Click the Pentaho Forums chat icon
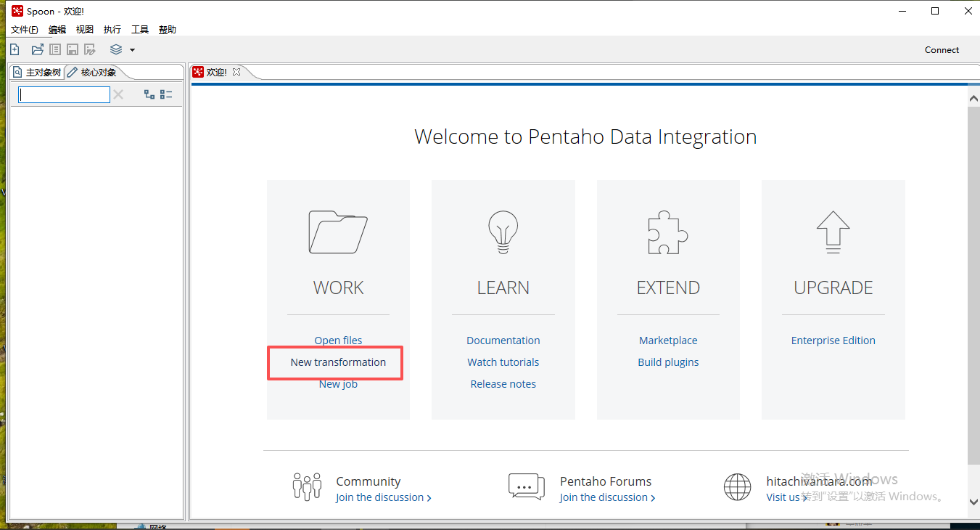980x530 pixels. (527, 486)
